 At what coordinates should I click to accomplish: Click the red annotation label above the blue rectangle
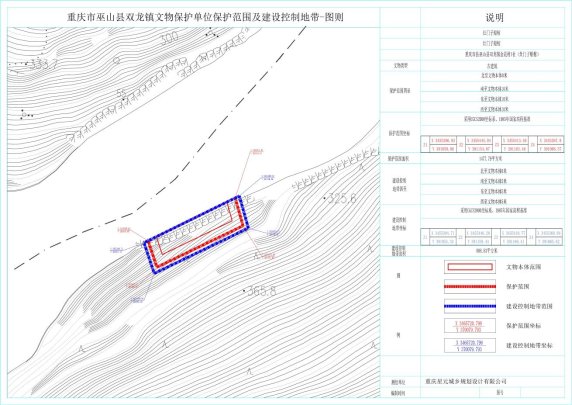(x=256, y=152)
